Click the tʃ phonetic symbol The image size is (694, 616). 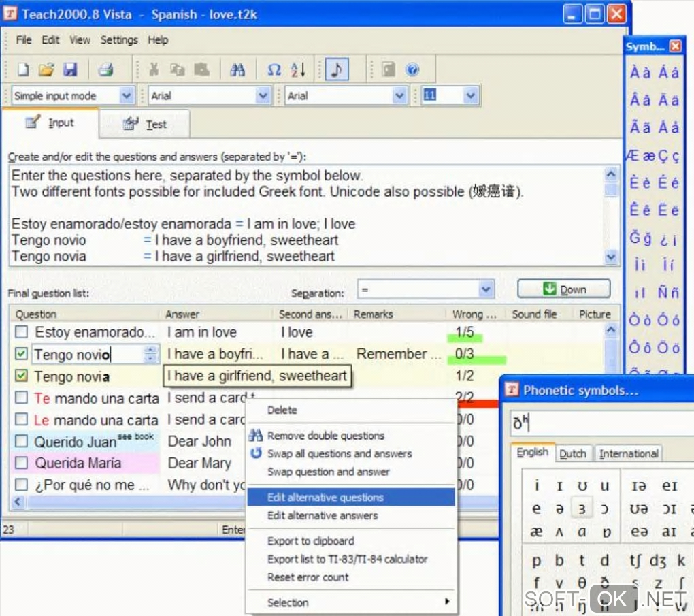tap(635, 561)
